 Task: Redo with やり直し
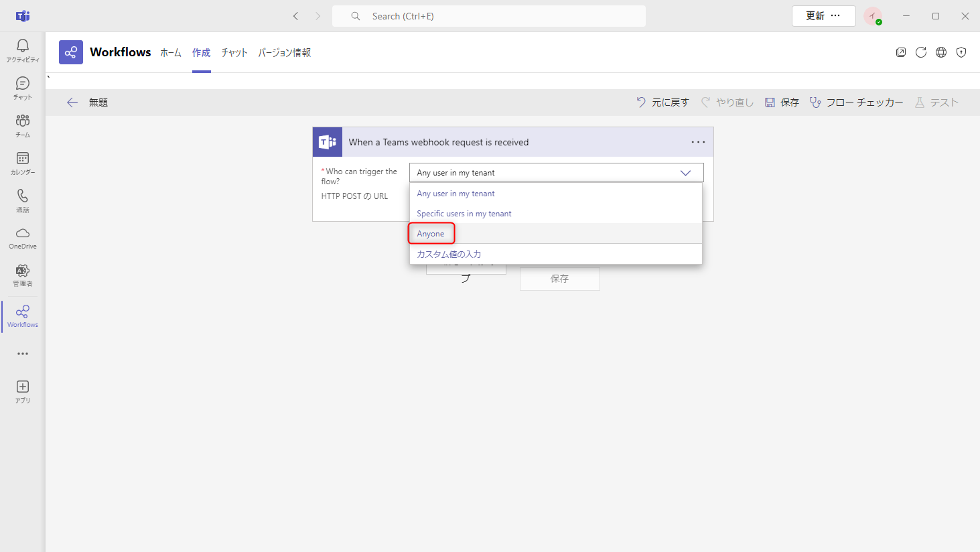[x=727, y=102]
